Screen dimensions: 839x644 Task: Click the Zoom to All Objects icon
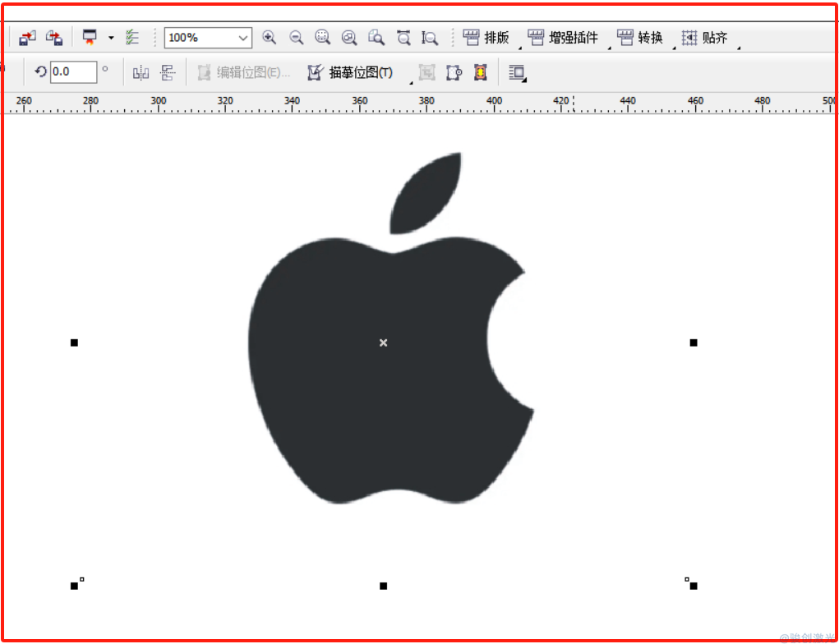[x=349, y=38]
